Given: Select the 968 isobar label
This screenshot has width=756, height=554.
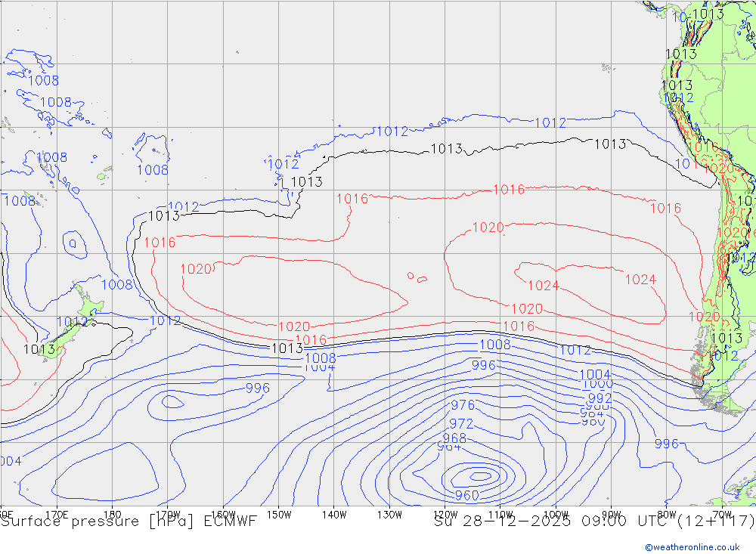Looking at the screenshot, I should point(454,438).
